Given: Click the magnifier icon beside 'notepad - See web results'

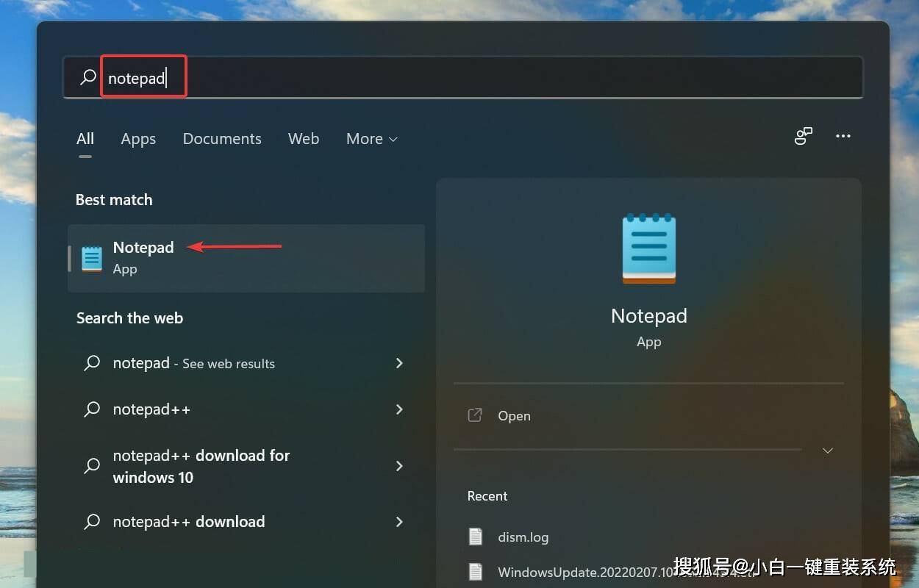Looking at the screenshot, I should coord(92,363).
